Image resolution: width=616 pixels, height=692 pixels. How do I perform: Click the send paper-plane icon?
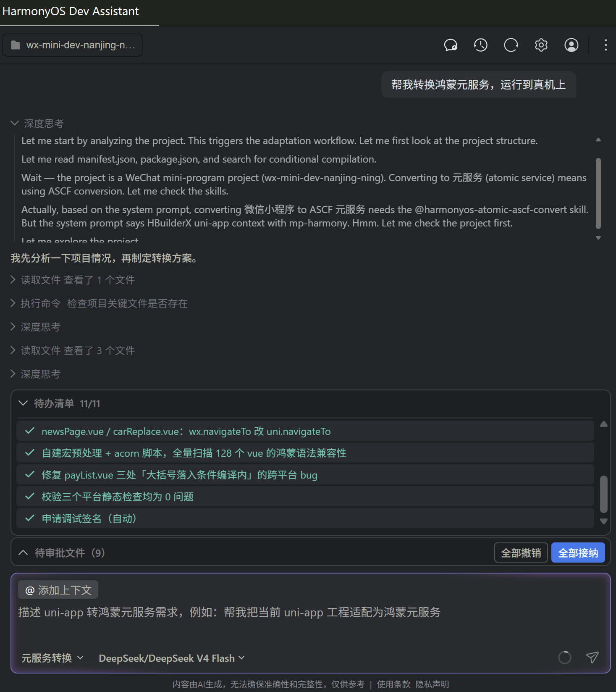click(592, 657)
